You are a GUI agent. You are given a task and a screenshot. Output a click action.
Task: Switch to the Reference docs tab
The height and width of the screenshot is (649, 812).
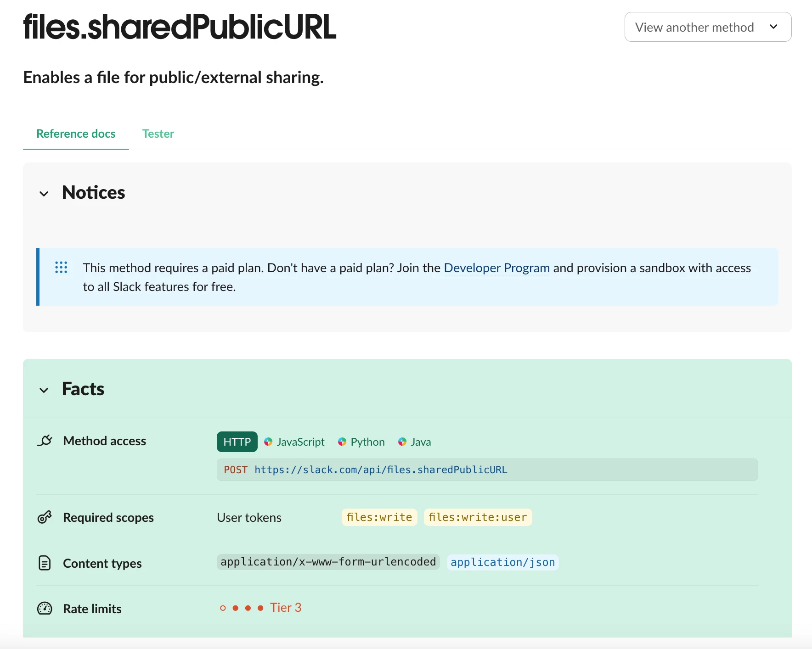point(76,134)
